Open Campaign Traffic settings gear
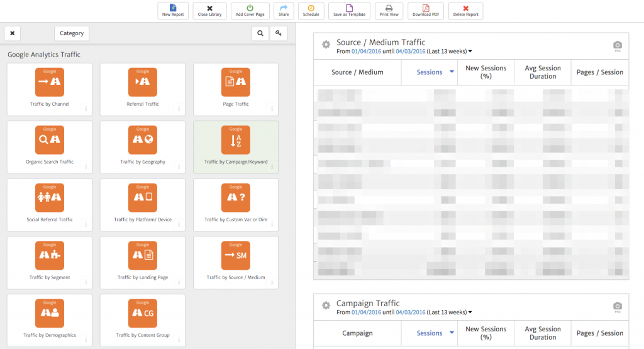The width and height of the screenshot is (644, 349). click(x=326, y=306)
